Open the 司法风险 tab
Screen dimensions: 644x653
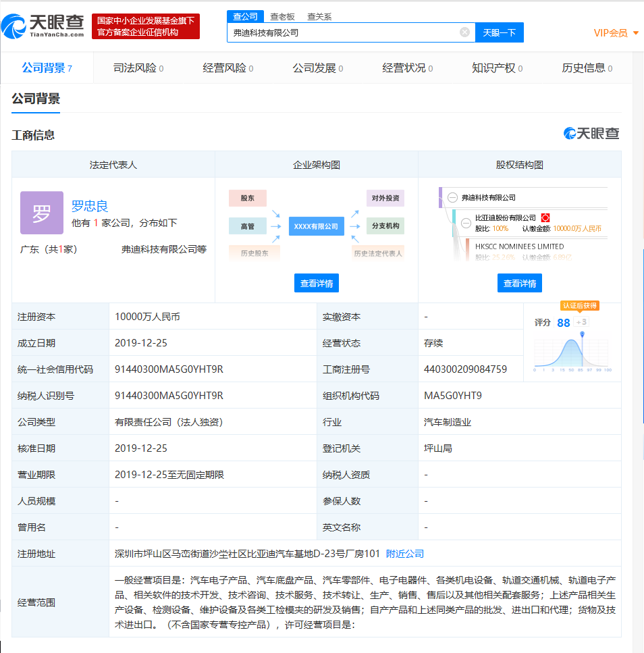coord(138,68)
